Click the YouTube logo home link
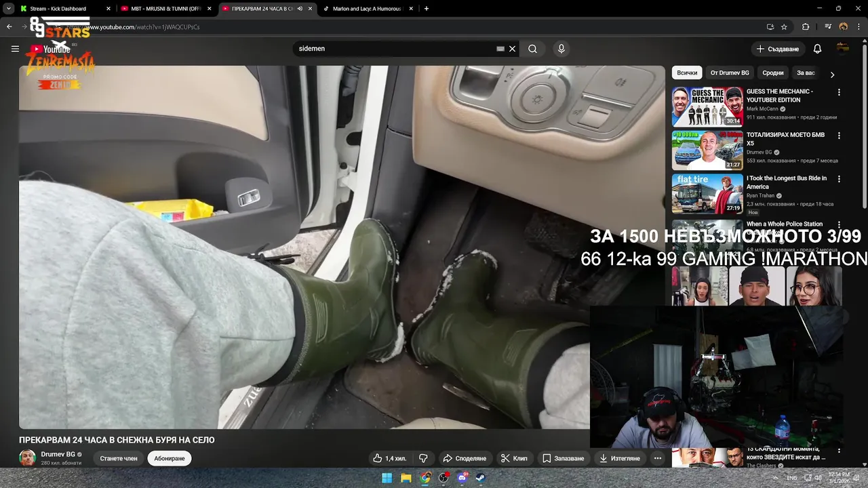The width and height of the screenshot is (868, 488). (51, 49)
